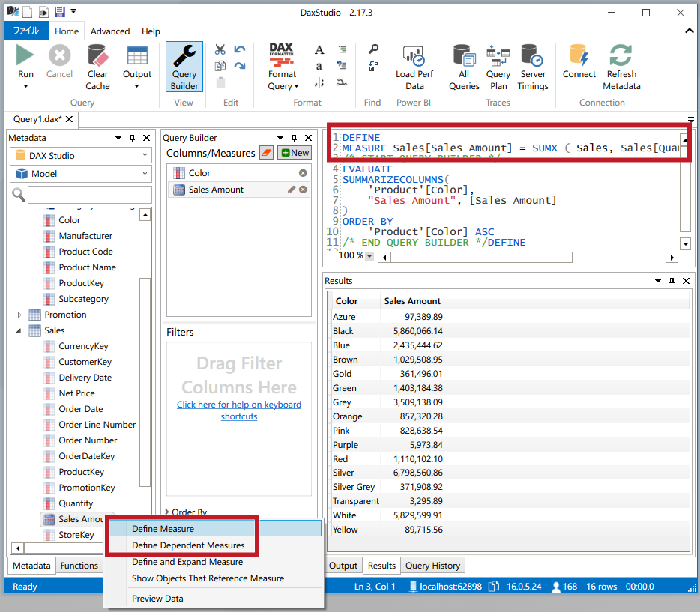The height and width of the screenshot is (612, 700).
Task: Click the Replace icon in Find group
Action: tap(373, 66)
